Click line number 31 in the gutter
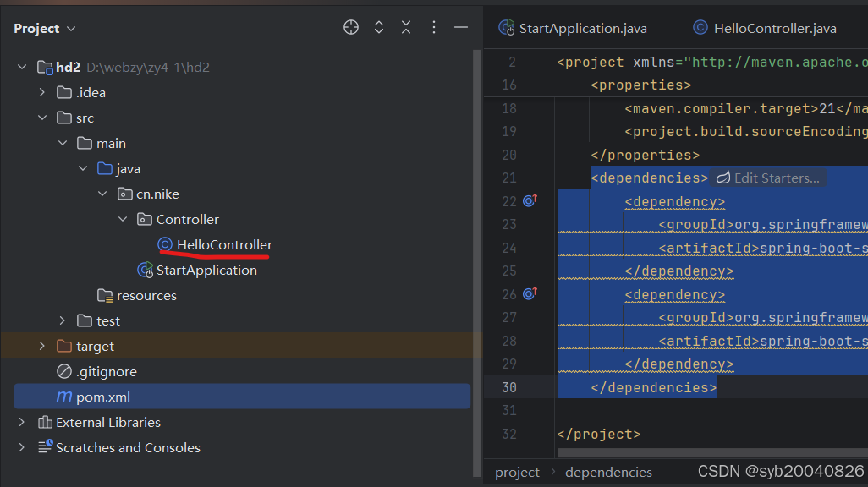 pyautogui.click(x=508, y=411)
